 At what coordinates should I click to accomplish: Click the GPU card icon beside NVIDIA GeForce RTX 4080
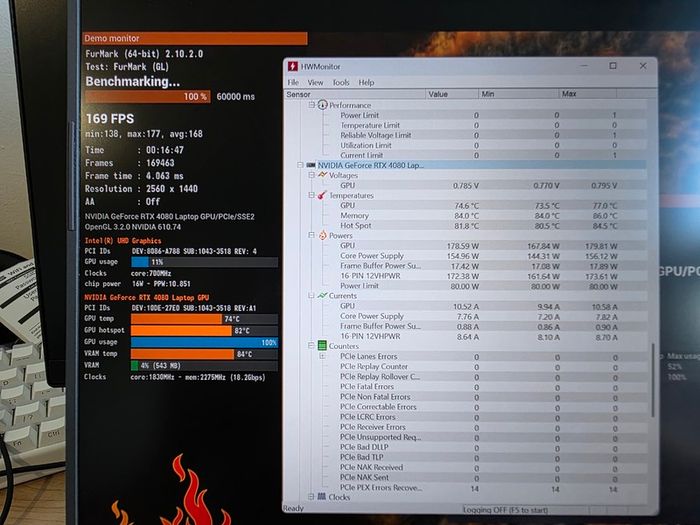click(x=311, y=165)
